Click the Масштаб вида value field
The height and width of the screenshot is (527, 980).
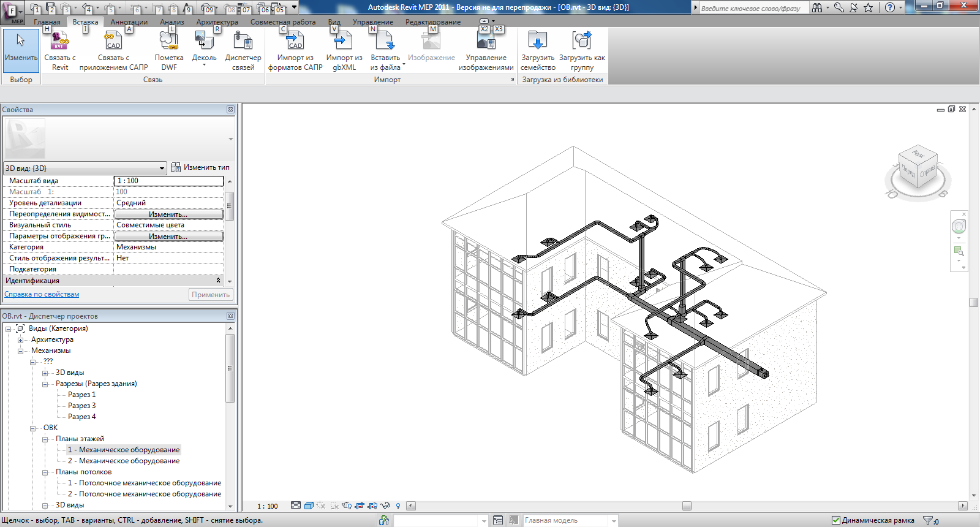tap(168, 181)
